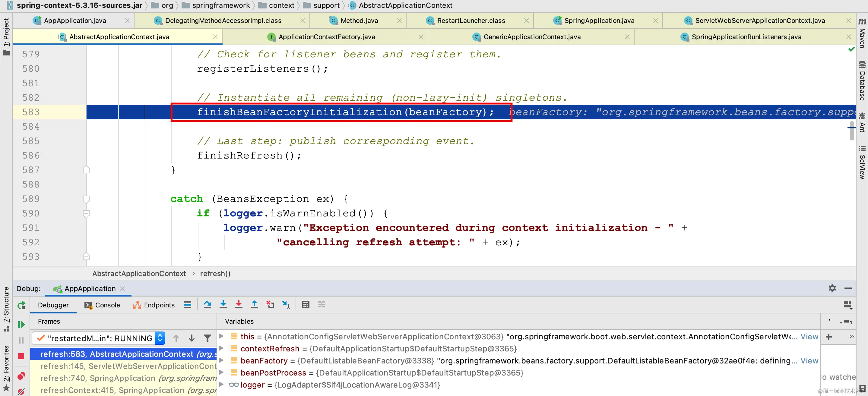Image resolution: width=868 pixels, height=396 pixels.
Task: Open the SpringApplication.java editor tab
Action: [x=599, y=20]
